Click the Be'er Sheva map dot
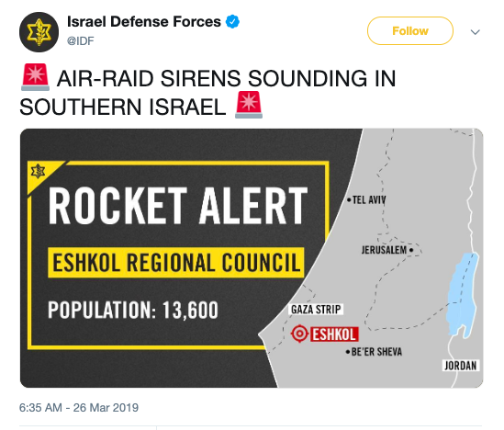504x430 pixels. pyautogui.click(x=348, y=352)
